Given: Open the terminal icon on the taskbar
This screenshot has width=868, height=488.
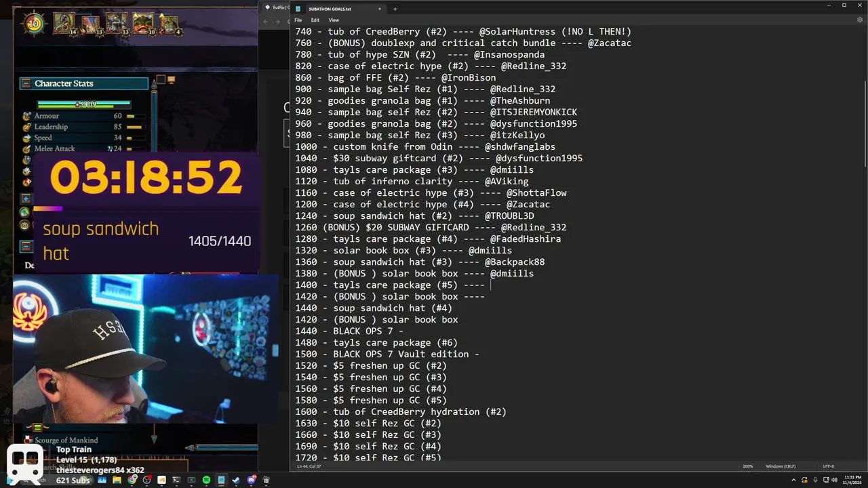Looking at the screenshot, I should 176,480.
